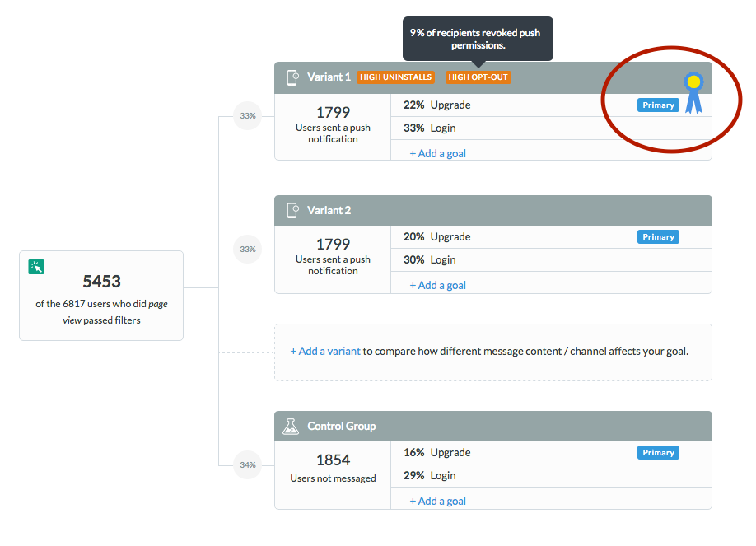The height and width of the screenshot is (546, 756).
Task: Open Add a goal under Variant 2
Action: [x=436, y=285]
